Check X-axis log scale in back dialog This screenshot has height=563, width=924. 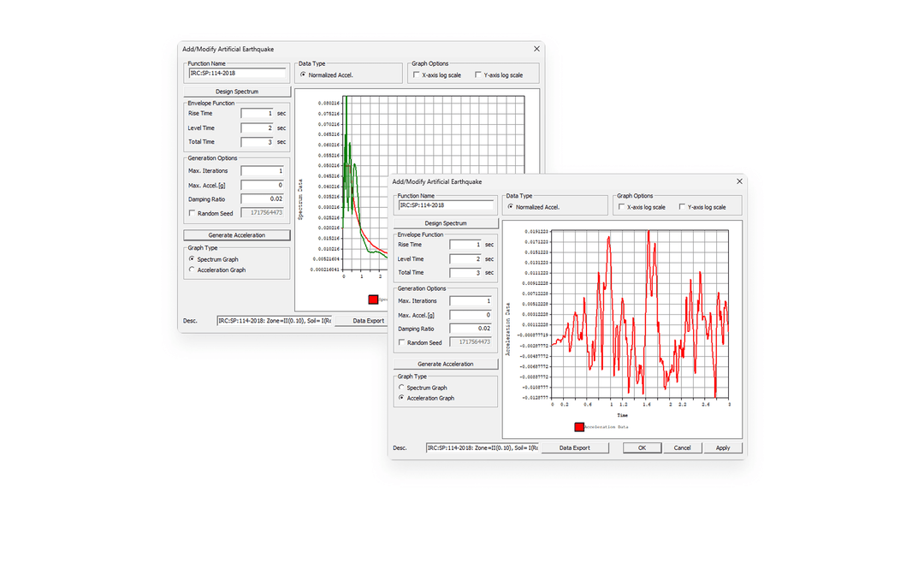[416, 75]
